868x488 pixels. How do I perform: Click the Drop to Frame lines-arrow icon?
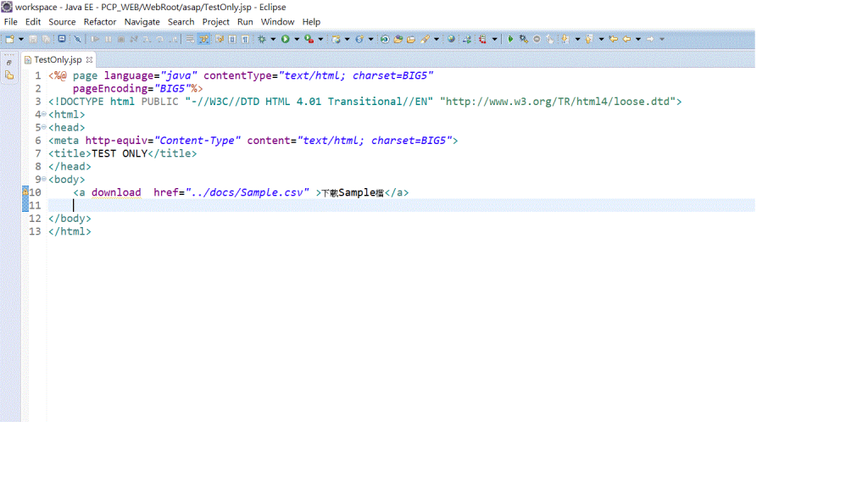click(190, 39)
